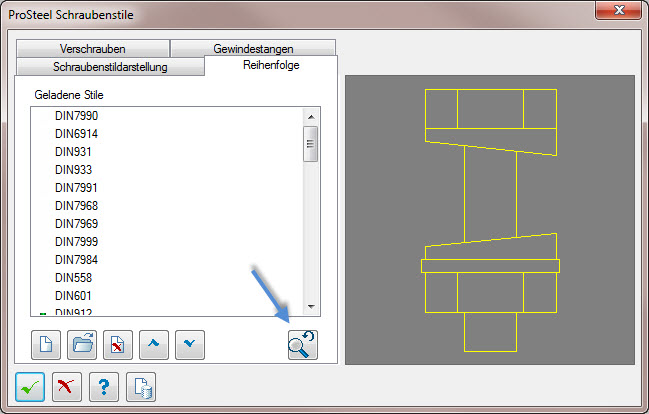649x414 pixels.
Task: Select DIN7984 in the list
Action: (x=77, y=260)
